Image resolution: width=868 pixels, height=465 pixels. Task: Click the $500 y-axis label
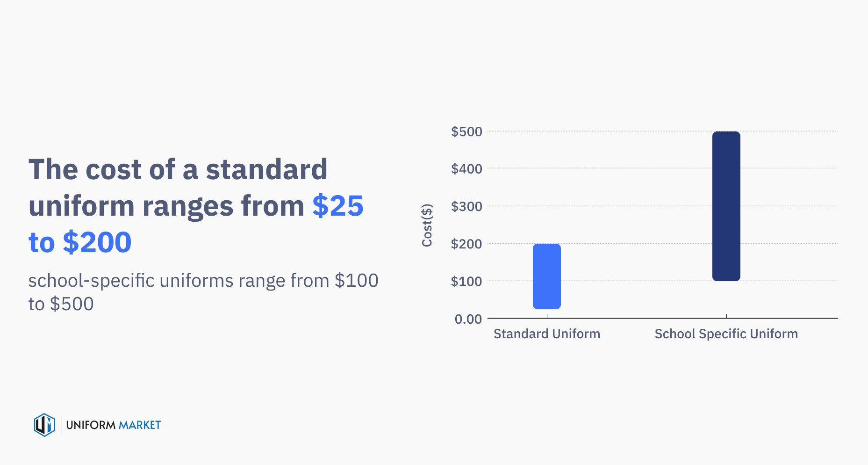click(466, 131)
